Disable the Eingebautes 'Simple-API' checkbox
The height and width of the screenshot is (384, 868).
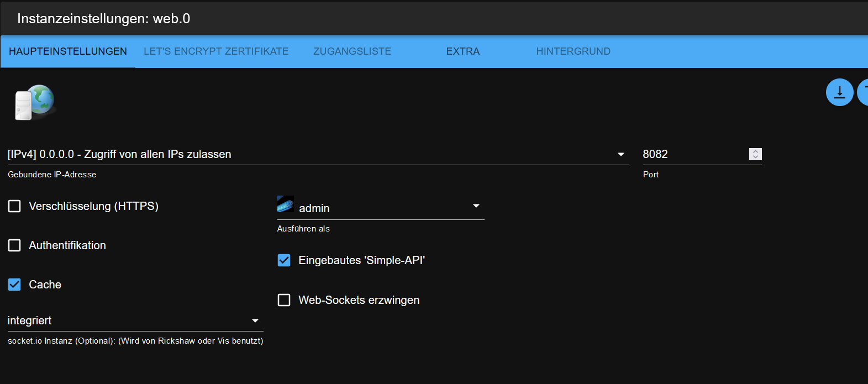[x=284, y=260]
